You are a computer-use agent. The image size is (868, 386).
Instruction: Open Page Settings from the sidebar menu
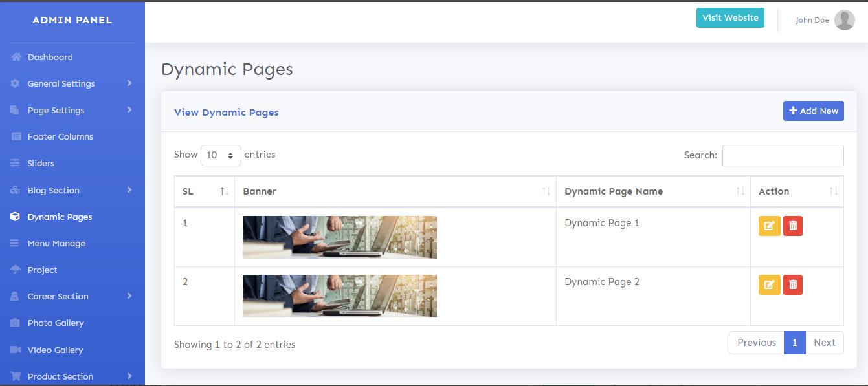click(x=55, y=110)
